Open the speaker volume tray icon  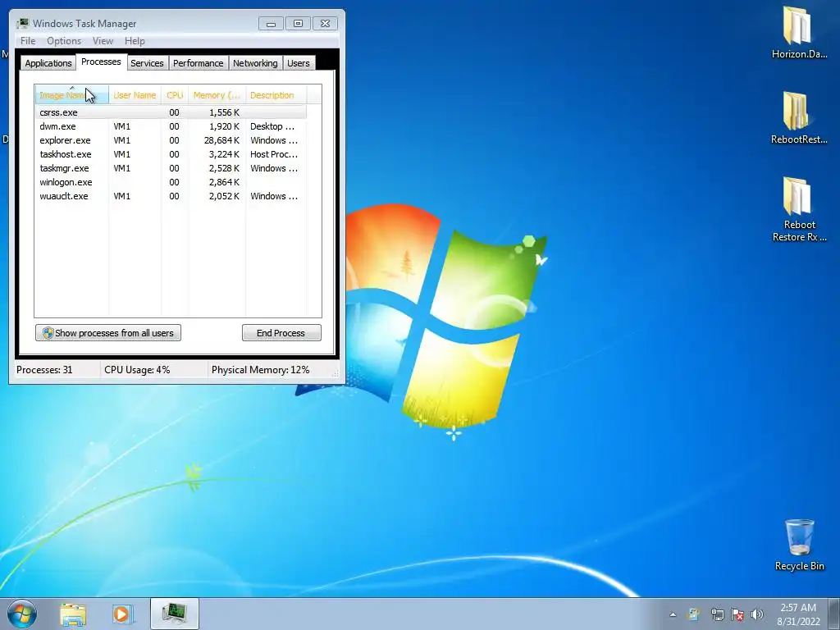[757, 614]
